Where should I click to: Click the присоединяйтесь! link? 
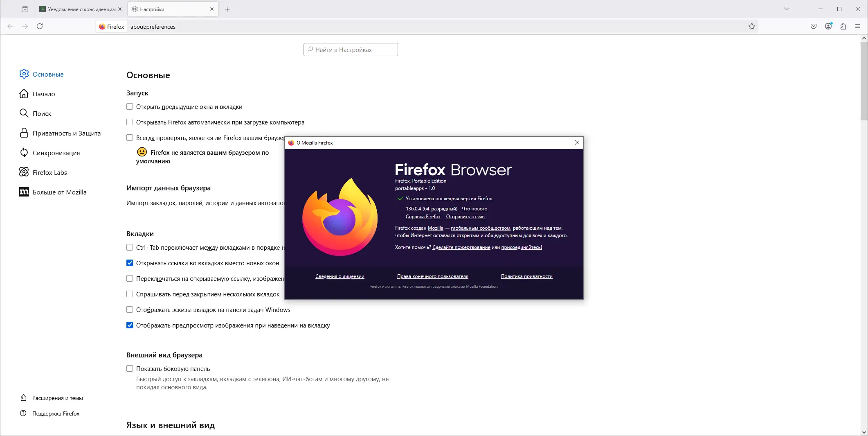click(x=522, y=247)
